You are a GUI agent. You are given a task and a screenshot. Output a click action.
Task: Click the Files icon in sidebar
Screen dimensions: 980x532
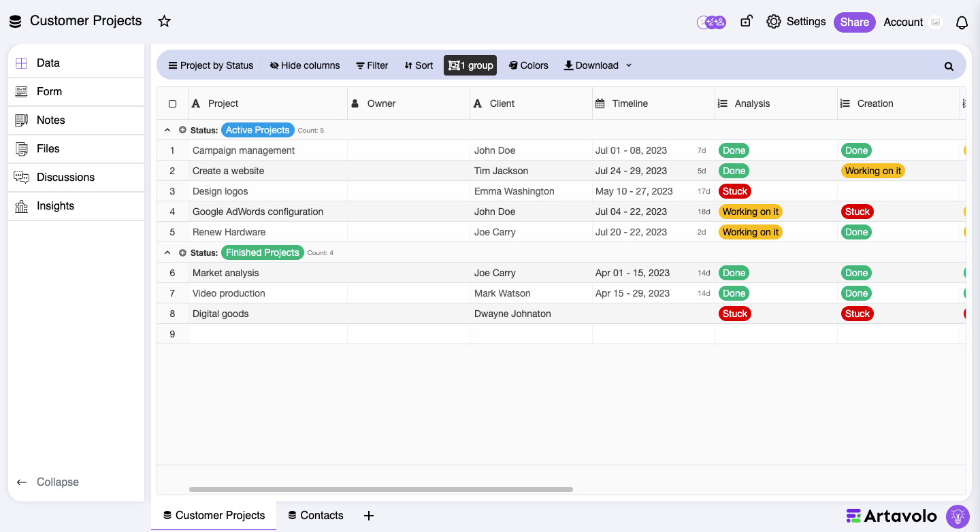point(22,148)
